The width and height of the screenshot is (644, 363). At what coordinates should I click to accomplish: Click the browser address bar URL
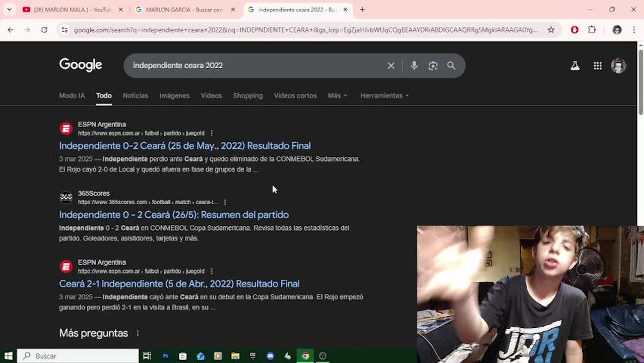(x=305, y=30)
